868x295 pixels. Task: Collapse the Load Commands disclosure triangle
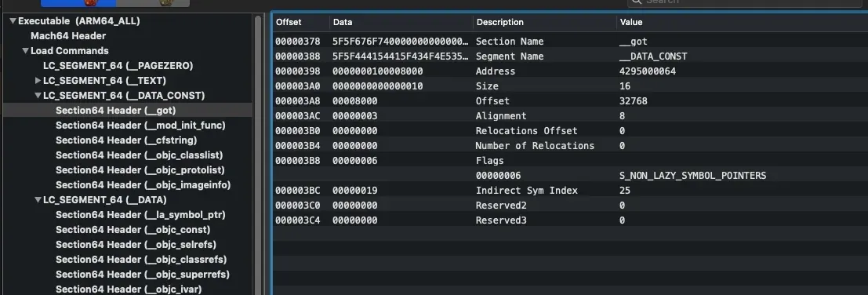25,51
